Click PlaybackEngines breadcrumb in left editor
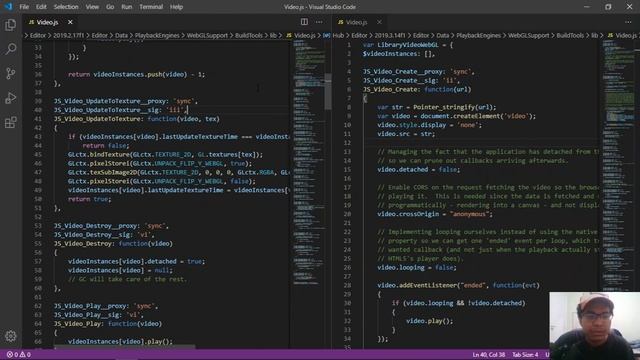 (157, 36)
